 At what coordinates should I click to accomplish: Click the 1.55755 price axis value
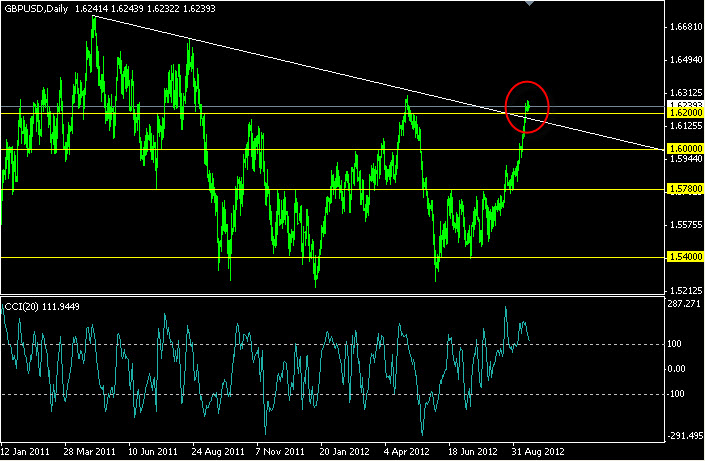pyautogui.click(x=686, y=225)
